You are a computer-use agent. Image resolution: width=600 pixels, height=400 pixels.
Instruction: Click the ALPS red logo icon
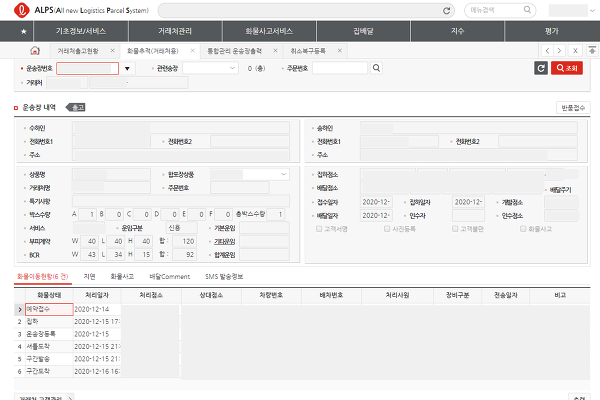coord(21,10)
